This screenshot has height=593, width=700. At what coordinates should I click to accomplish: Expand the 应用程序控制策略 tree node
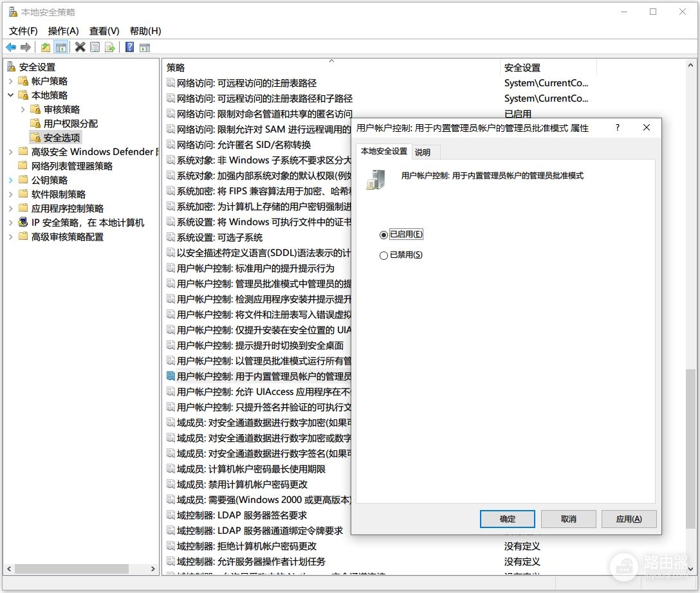[x=11, y=208]
